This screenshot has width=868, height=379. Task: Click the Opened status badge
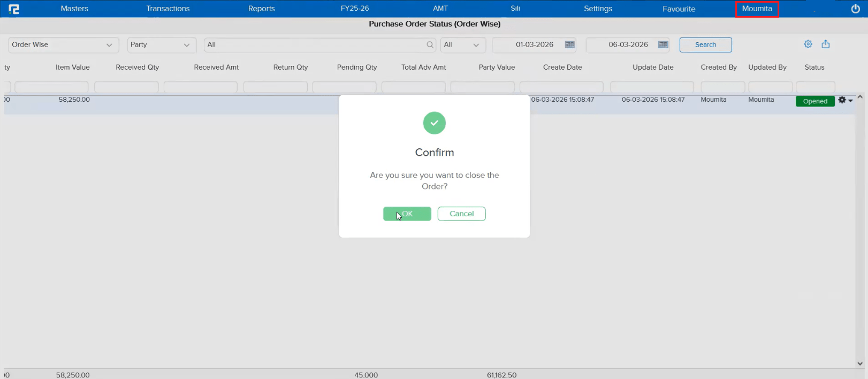click(815, 101)
